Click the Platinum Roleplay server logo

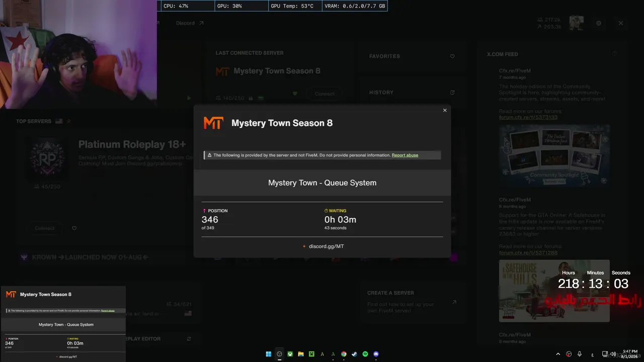click(46, 158)
